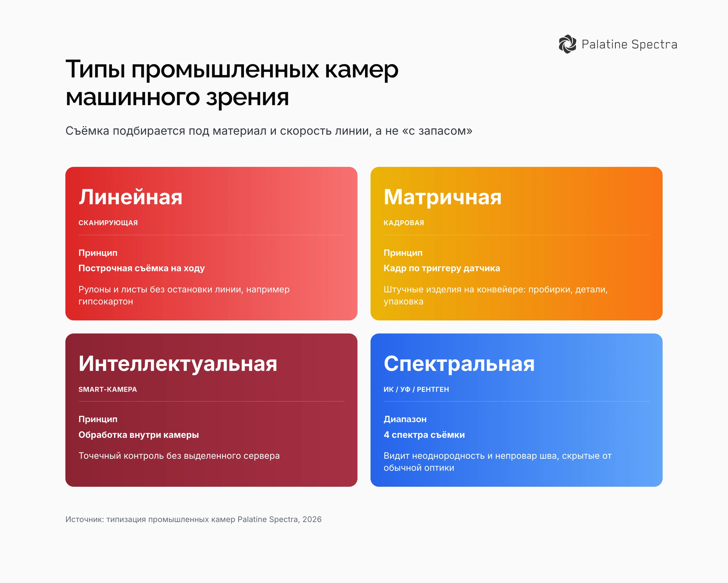Image resolution: width=728 pixels, height=583 pixels.
Task: Click the description 'Штучные изделия на конвейере'
Action: pos(496,295)
